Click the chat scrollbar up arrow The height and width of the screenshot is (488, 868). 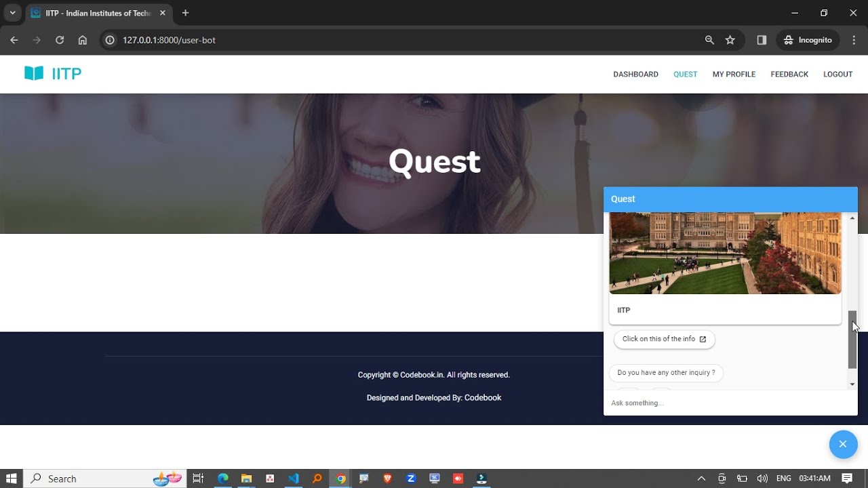852,218
